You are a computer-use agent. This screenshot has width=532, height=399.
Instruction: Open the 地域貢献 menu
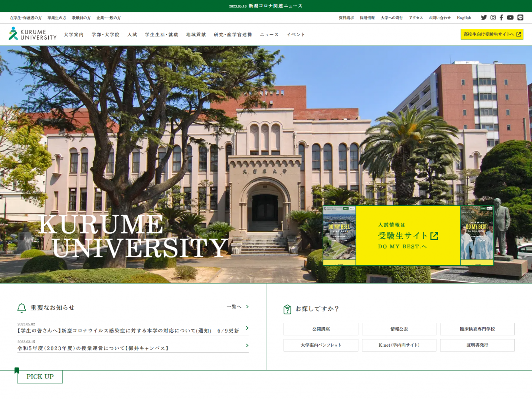click(x=196, y=35)
